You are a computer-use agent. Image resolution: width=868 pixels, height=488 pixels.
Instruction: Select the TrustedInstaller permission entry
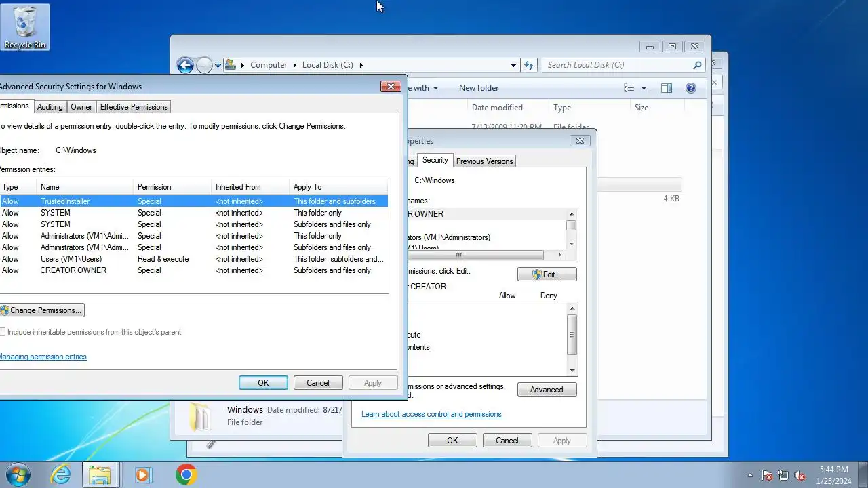pyautogui.click(x=193, y=201)
